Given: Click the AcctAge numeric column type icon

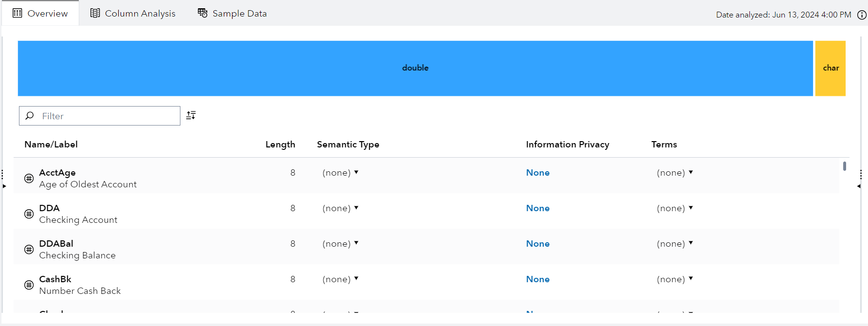Looking at the screenshot, I should 29,179.
